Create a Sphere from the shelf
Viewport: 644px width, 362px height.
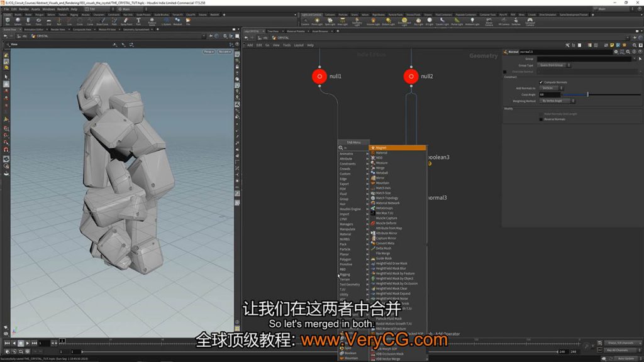coord(18,21)
